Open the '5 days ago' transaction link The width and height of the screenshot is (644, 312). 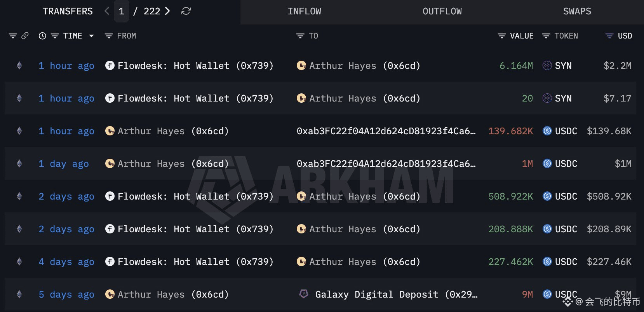point(66,294)
